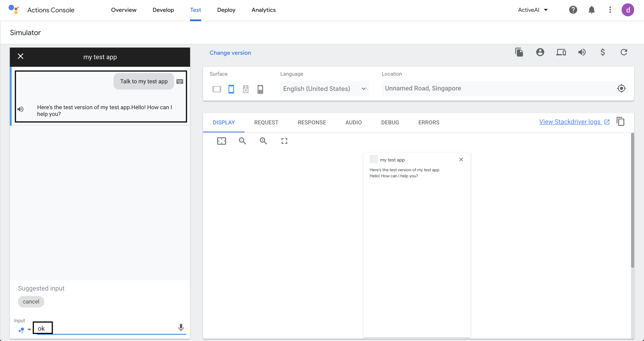644x341 pixels.
Task: Open the notifications bell
Action: [591, 10]
